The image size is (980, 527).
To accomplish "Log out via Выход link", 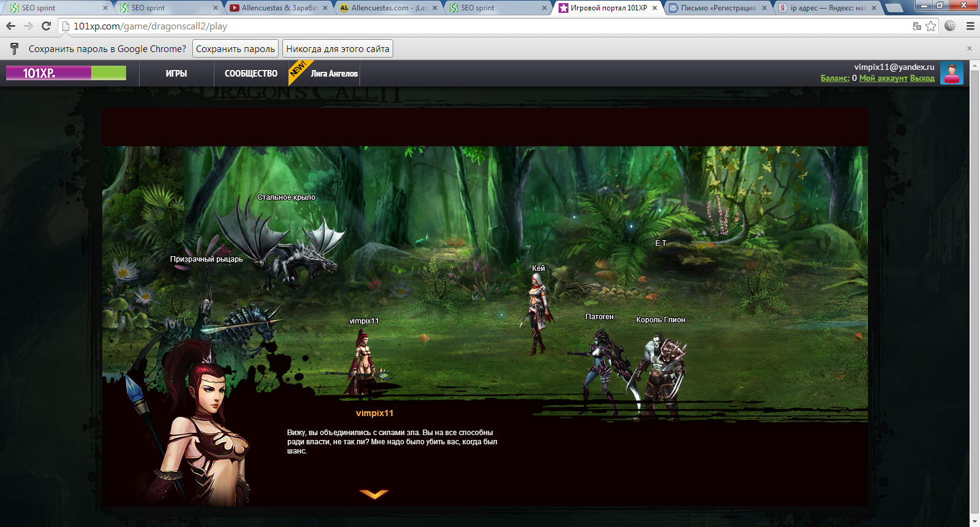I will click(x=922, y=78).
